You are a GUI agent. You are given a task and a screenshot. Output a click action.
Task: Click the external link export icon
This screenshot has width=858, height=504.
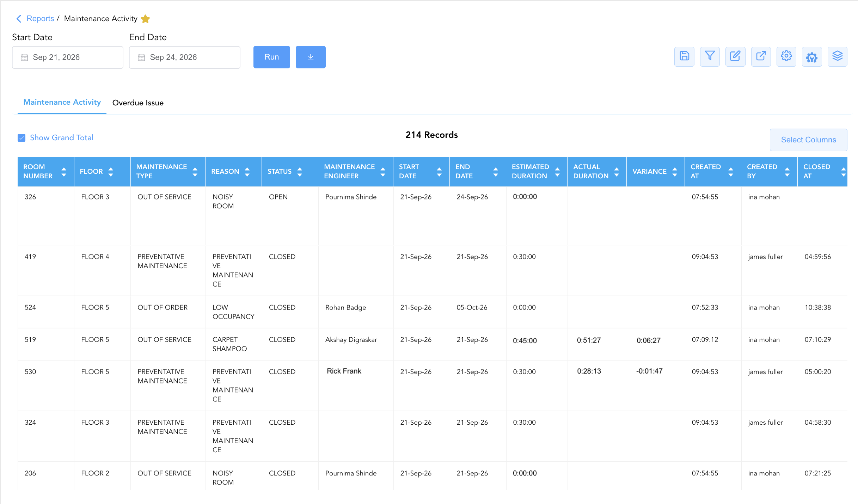tap(761, 56)
